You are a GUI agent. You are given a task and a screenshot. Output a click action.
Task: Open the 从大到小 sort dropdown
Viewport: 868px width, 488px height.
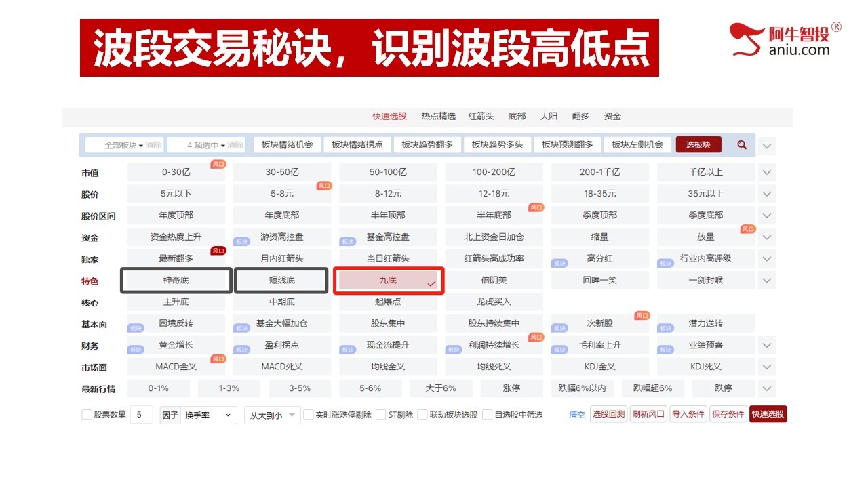[273, 415]
